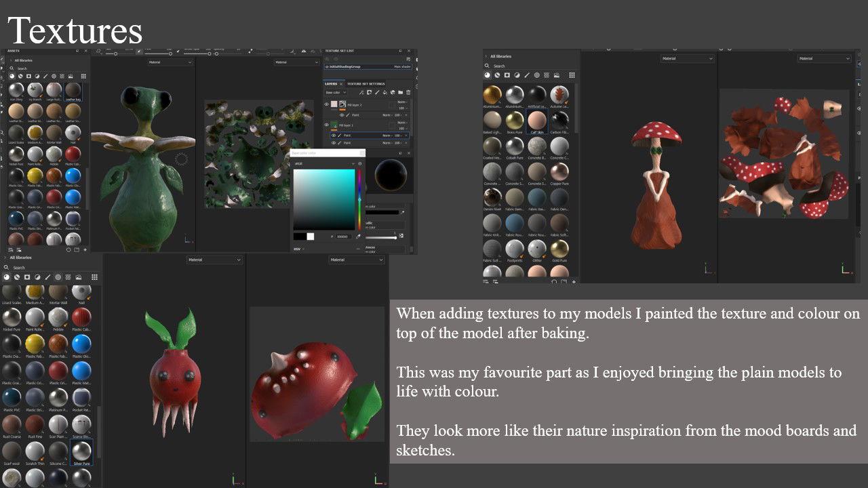The image size is (868, 488).
Task: Select the Layers tab
Action: click(331, 84)
